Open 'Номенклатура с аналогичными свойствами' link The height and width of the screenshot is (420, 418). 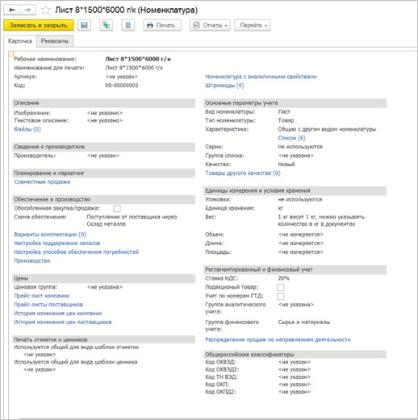[261, 77]
